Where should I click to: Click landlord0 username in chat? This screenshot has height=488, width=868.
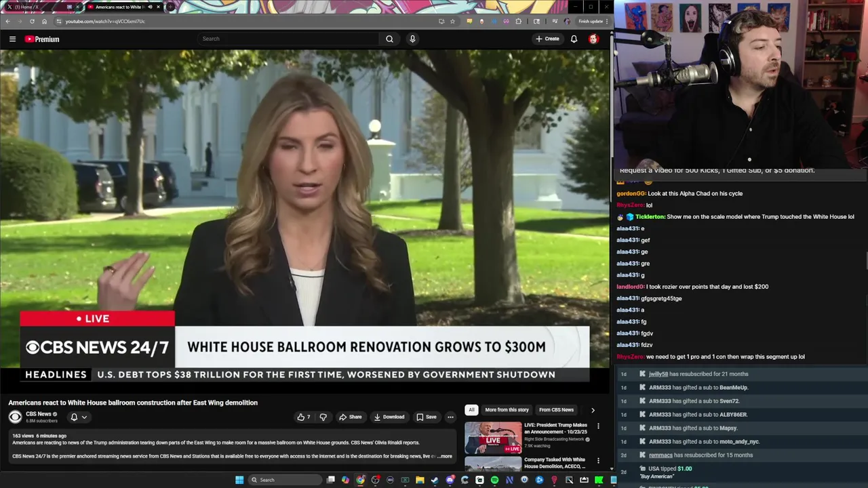point(630,287)
